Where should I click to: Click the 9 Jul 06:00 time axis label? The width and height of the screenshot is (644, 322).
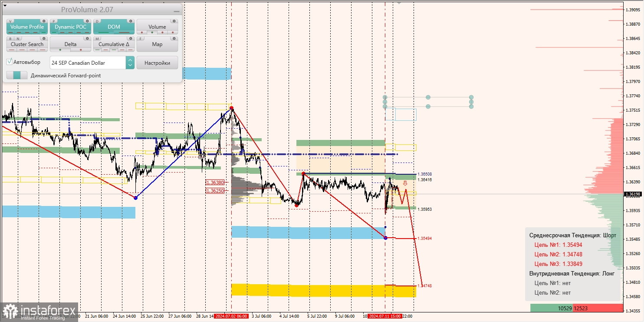[x=345, y=316]
